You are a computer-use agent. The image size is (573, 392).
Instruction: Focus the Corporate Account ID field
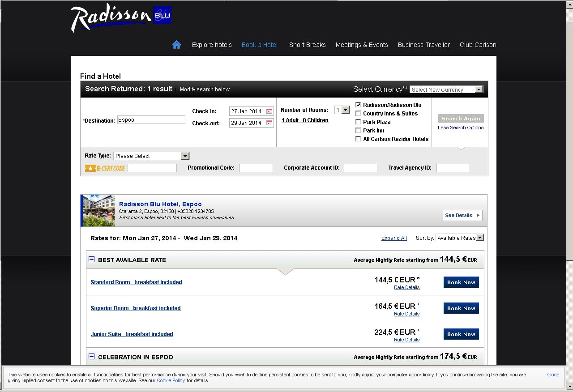point(360,168)
